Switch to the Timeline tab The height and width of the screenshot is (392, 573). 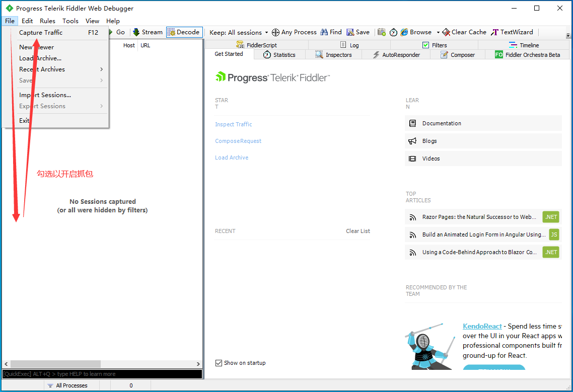coord(524,45)
